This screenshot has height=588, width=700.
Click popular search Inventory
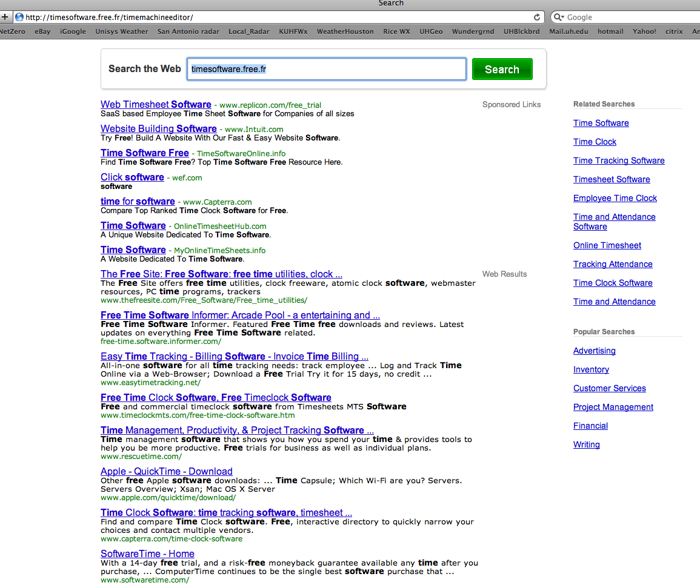[591, 369]
